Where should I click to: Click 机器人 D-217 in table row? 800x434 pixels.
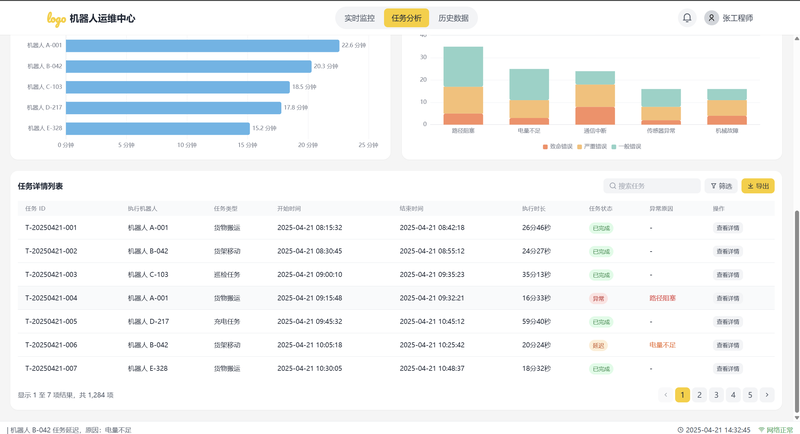point(148,322)
